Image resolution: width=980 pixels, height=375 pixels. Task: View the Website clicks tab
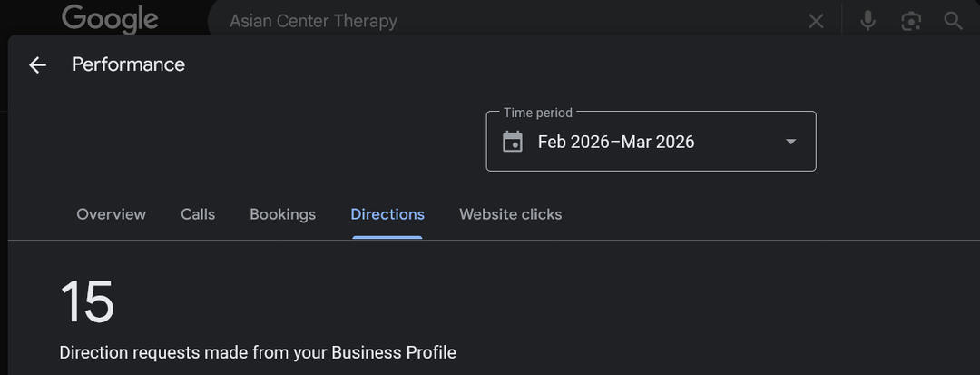click(x=510, y=214)
